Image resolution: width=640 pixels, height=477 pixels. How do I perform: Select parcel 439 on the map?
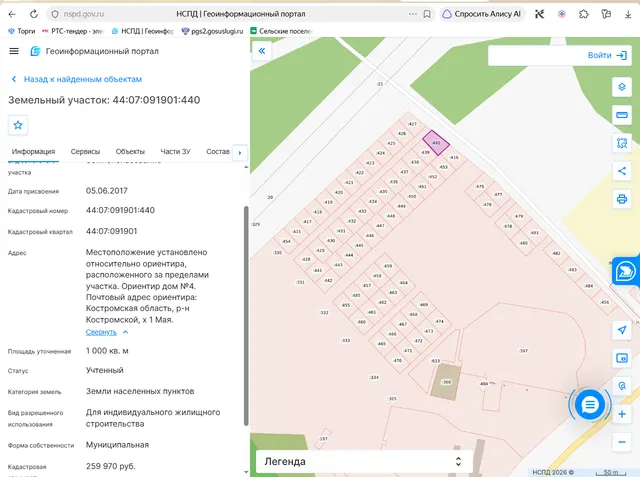tap(425, 152)
